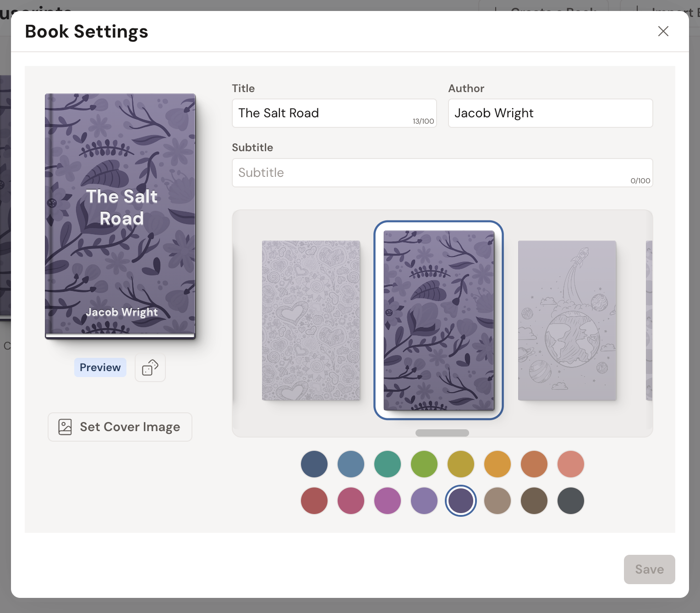Edit the Title field with The Salt Road
This screenshot has height=613, width=700.
point(334,113)
